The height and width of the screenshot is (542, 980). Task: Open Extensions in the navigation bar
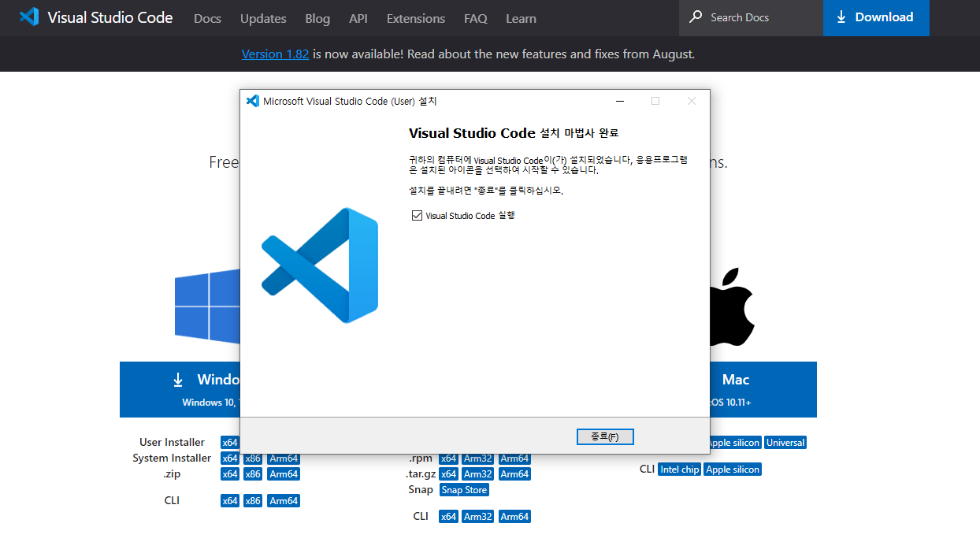tap(416, 18)
